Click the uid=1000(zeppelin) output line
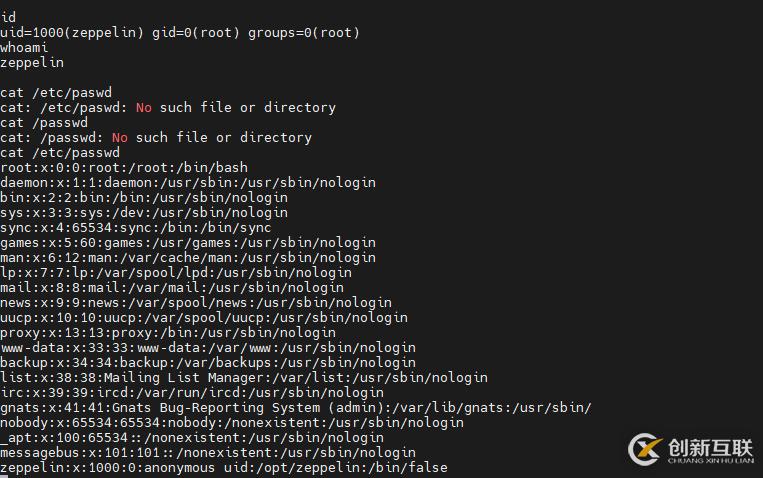Screen dimensions: 763x478 (x=180, y=33)
